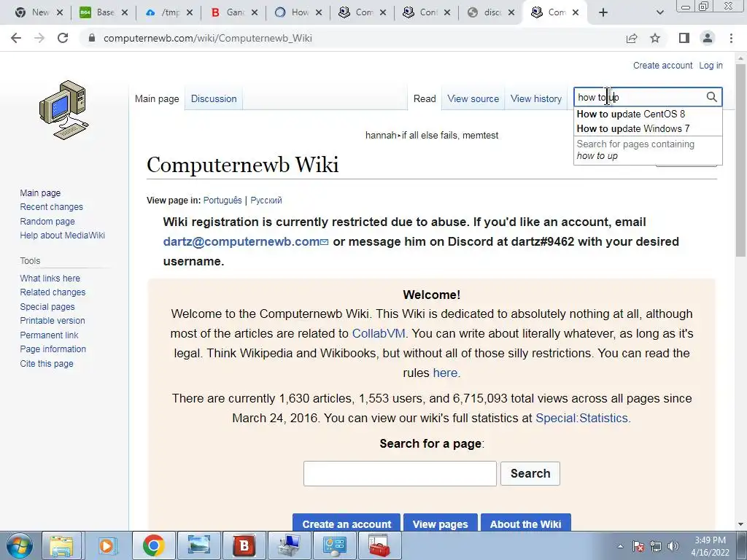
Task: Click the 'Create account' link
Action: point(662,65)
